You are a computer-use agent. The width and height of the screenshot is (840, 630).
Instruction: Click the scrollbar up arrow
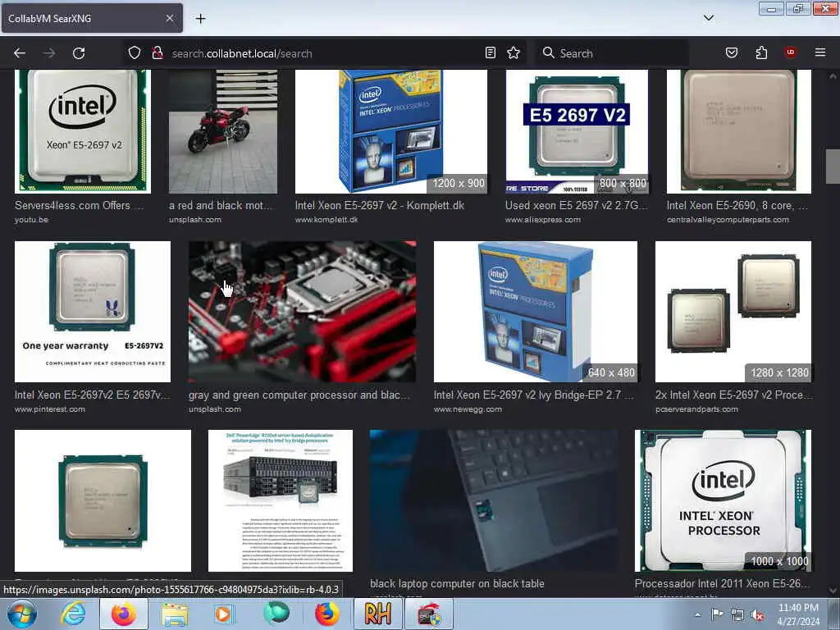(833, 76)
